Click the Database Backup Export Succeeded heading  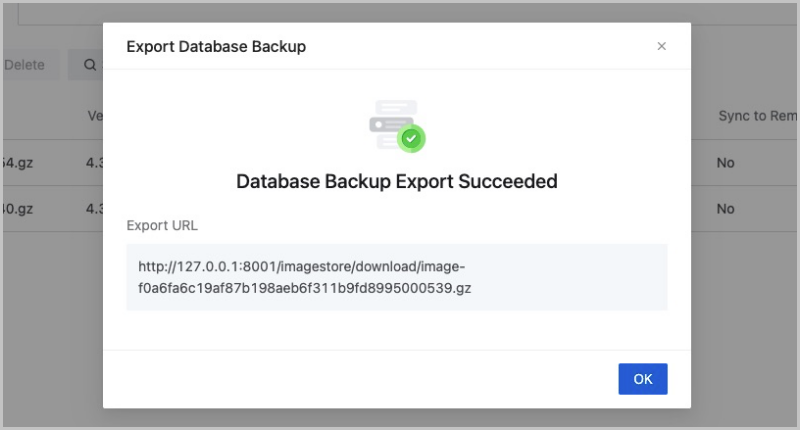pos(396,182)
